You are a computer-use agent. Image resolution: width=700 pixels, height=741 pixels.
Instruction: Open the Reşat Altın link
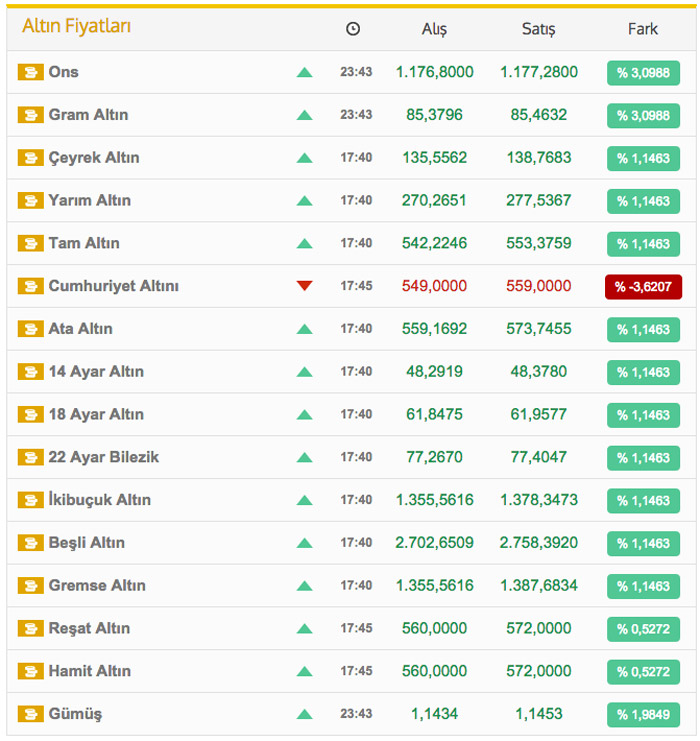(x=89, y=628)
